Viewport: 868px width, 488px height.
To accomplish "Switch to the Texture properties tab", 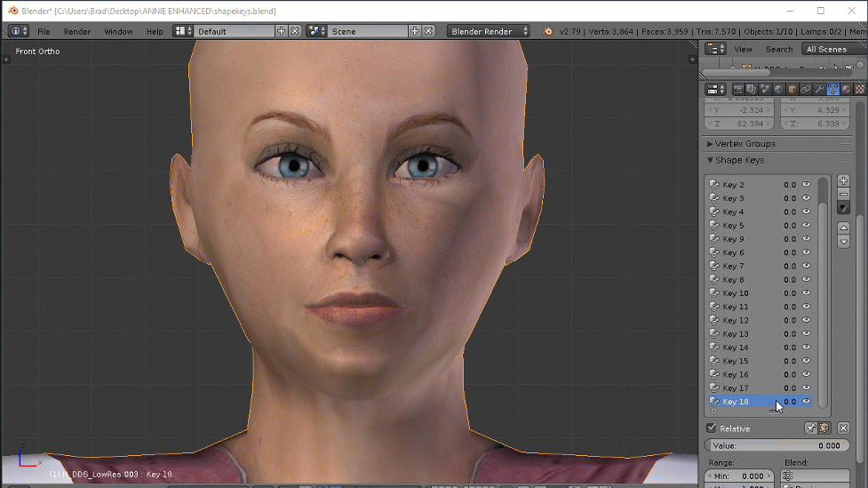I will pyautogui.click(x=860, y=89).
